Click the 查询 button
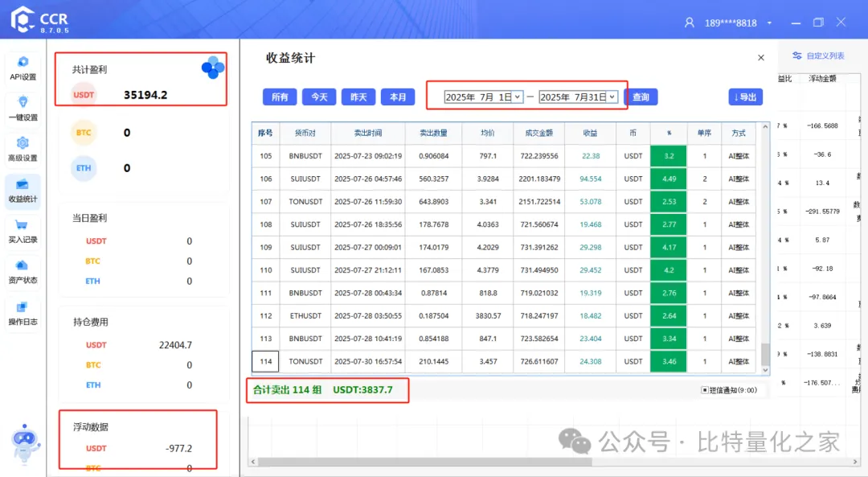 pos(641,97)
